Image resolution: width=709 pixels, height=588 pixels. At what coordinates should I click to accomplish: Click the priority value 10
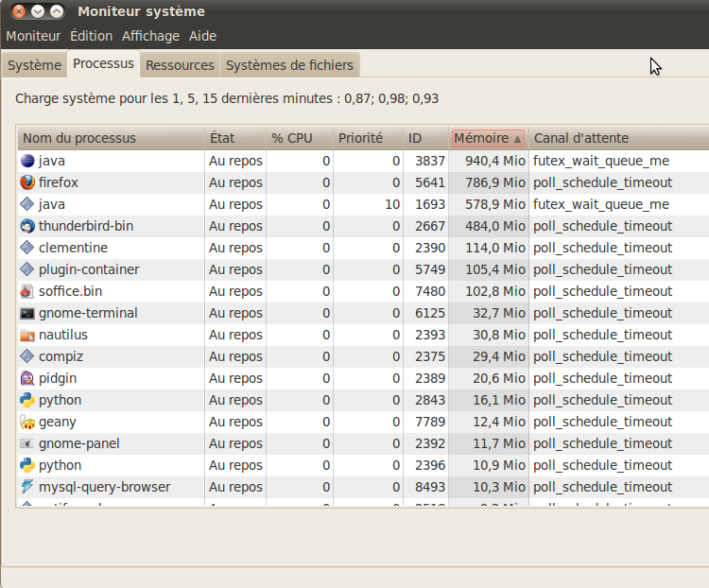coord(392,204)
